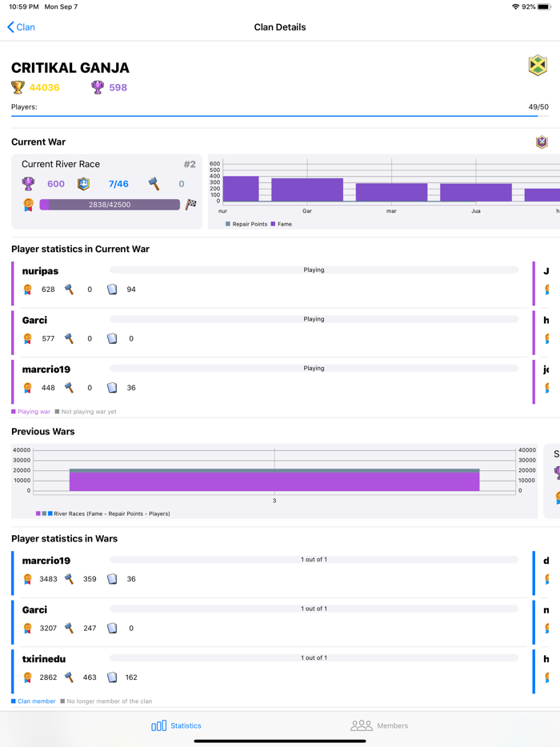
Task: Tap the gold trophy icon beside 44036
Action: coord(18,87)
